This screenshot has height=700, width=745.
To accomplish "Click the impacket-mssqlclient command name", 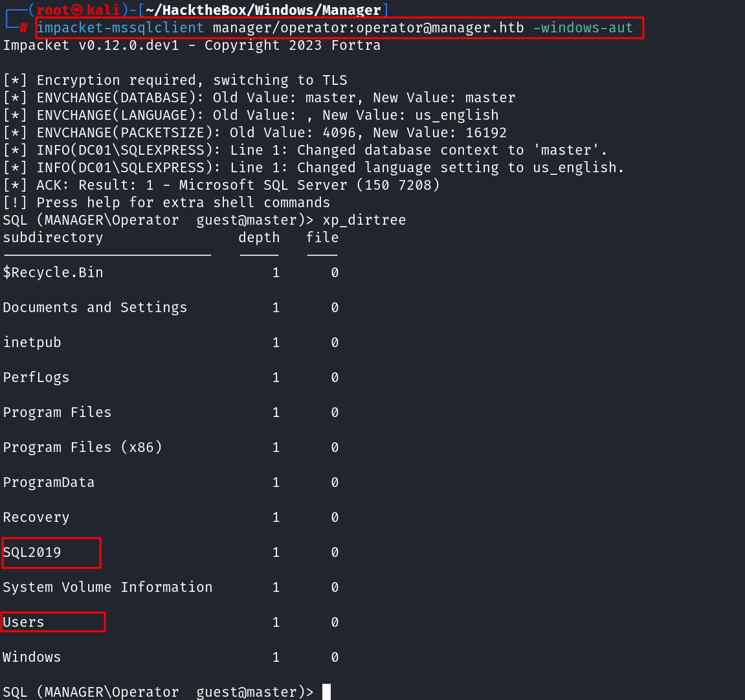I will 120,28.
